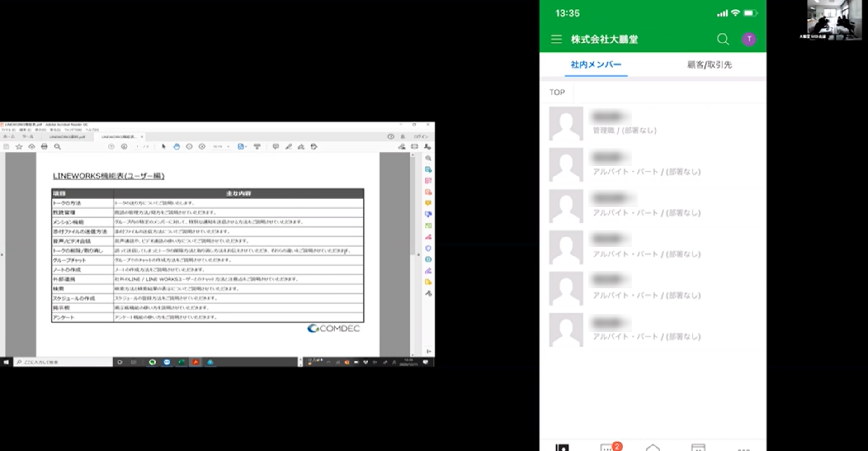Show hidden system tray icons chevron

pyautogui.click(x=329, y=362)
